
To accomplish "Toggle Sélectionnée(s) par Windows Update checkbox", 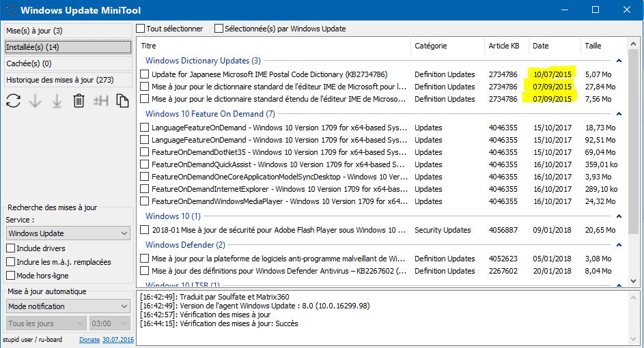I will click(x=219, y=29).
